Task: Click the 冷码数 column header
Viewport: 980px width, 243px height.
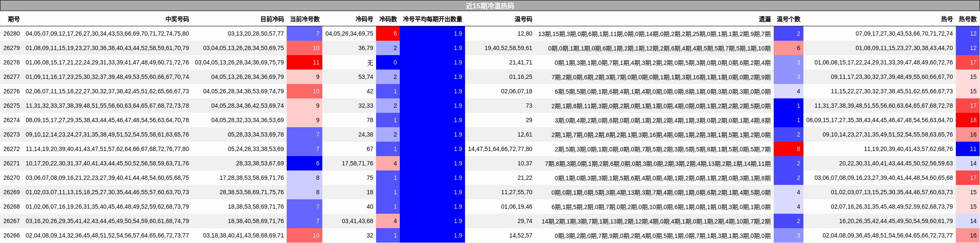Action: pos(388,19)
